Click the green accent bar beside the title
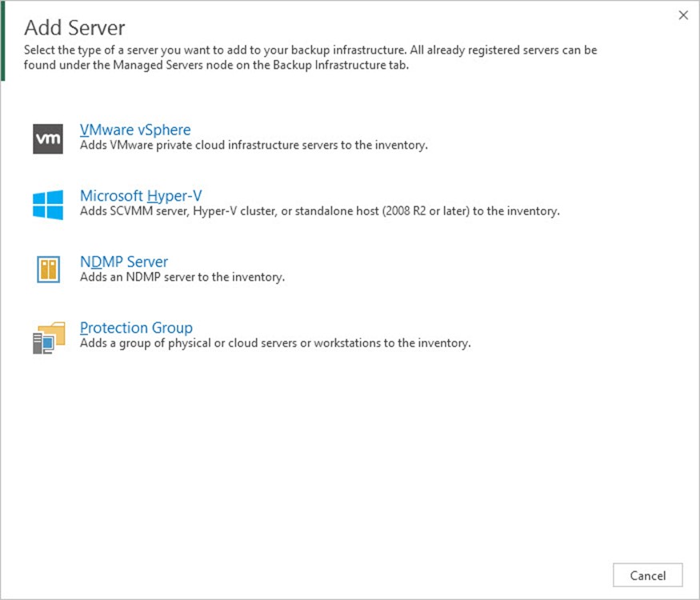Image resolution: width=700 pixels, height=600 pixels. 3,42
